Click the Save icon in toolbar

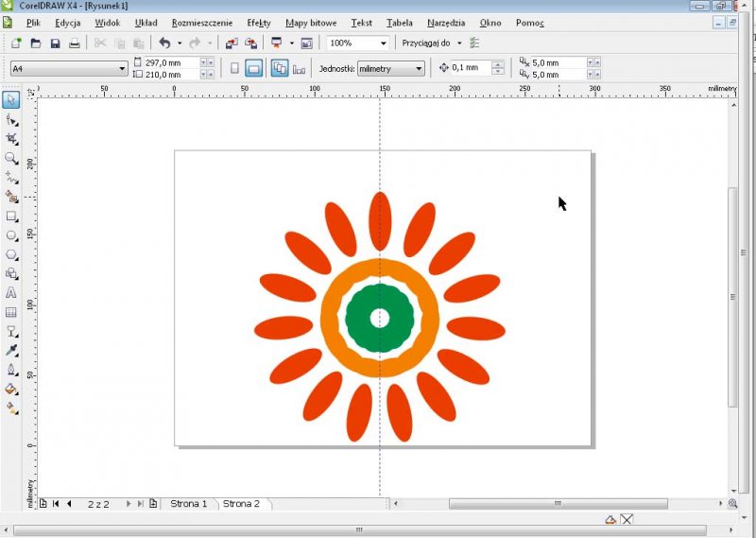point(55,43)
